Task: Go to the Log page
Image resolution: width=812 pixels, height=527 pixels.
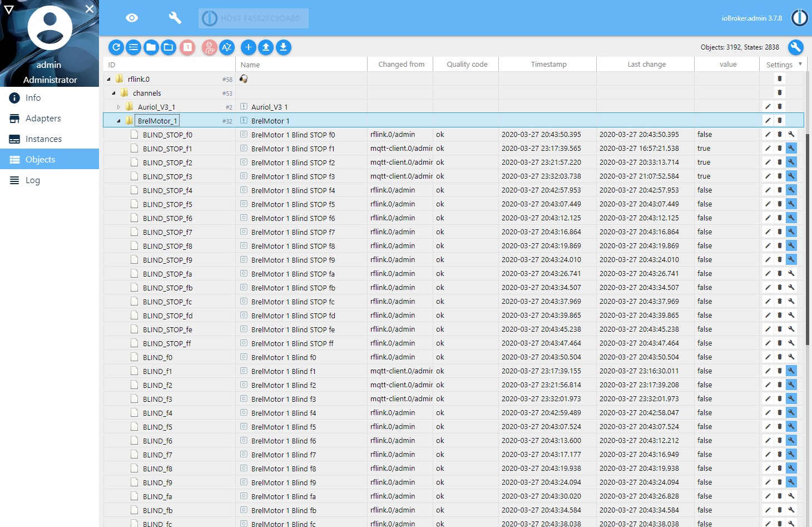Action: click(32, 180)
